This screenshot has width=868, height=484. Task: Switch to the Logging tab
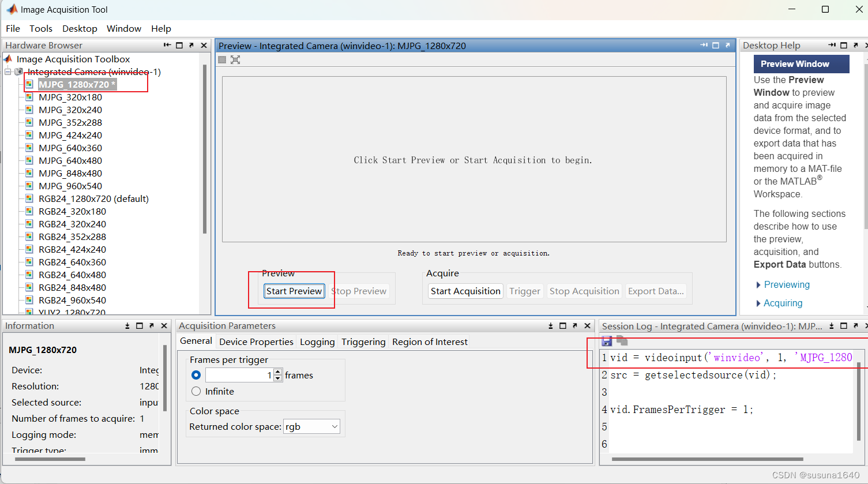tap(317, 342)
